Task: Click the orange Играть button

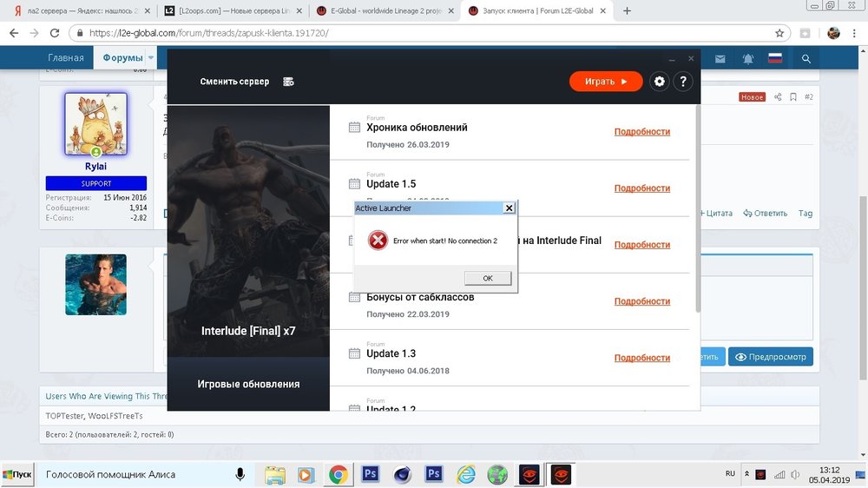Action: tap(606, 82)
